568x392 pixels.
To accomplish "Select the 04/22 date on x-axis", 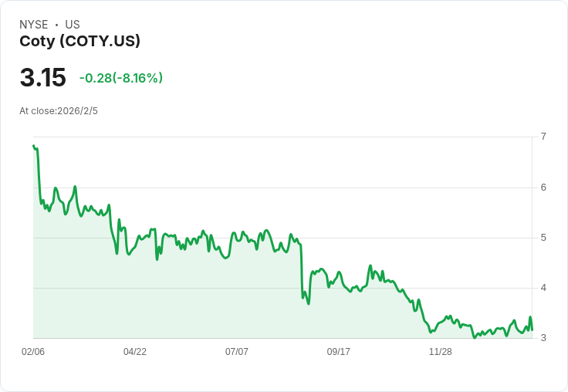I will click(x=135, y=352).
